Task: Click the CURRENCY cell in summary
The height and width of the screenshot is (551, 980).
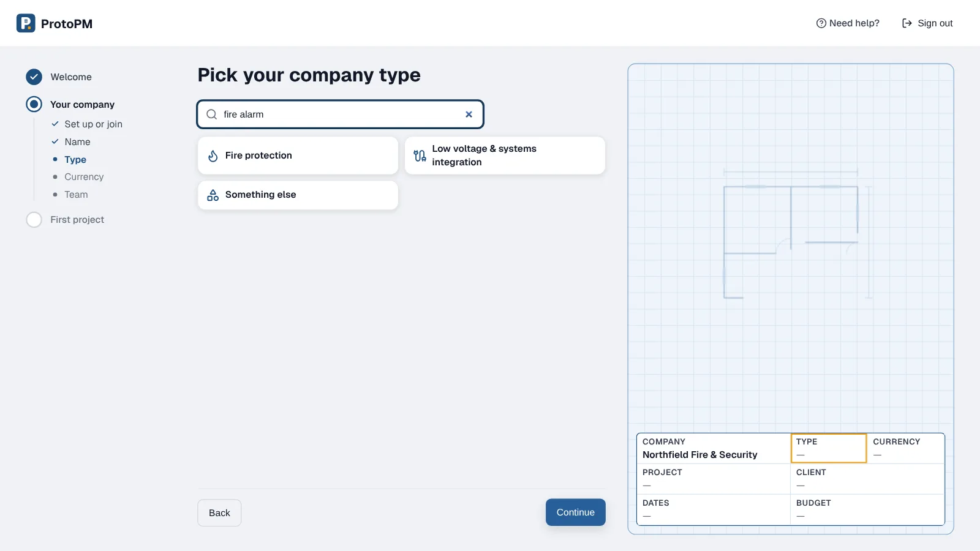Action: (905, 448)
